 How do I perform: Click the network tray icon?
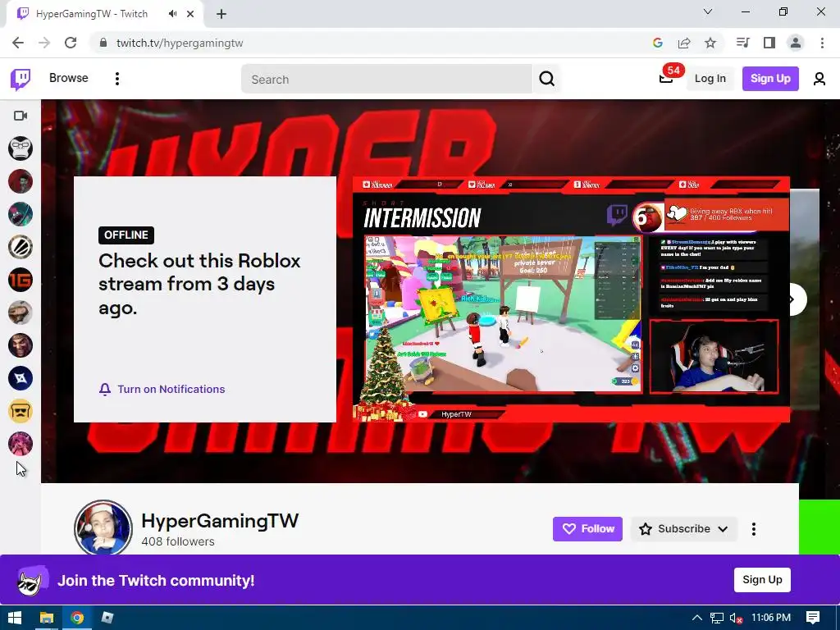717,618
